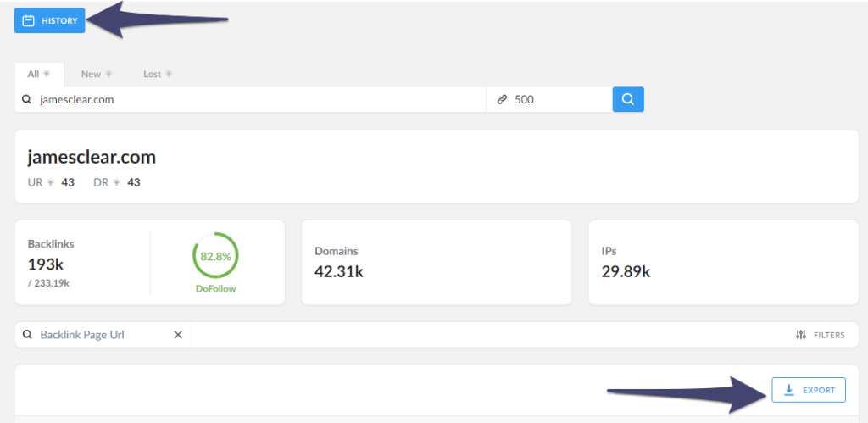868x423 pixels.
Task: Click the sliders icon next to Filters
Action: pyautogui.click(x=800, y=334)
